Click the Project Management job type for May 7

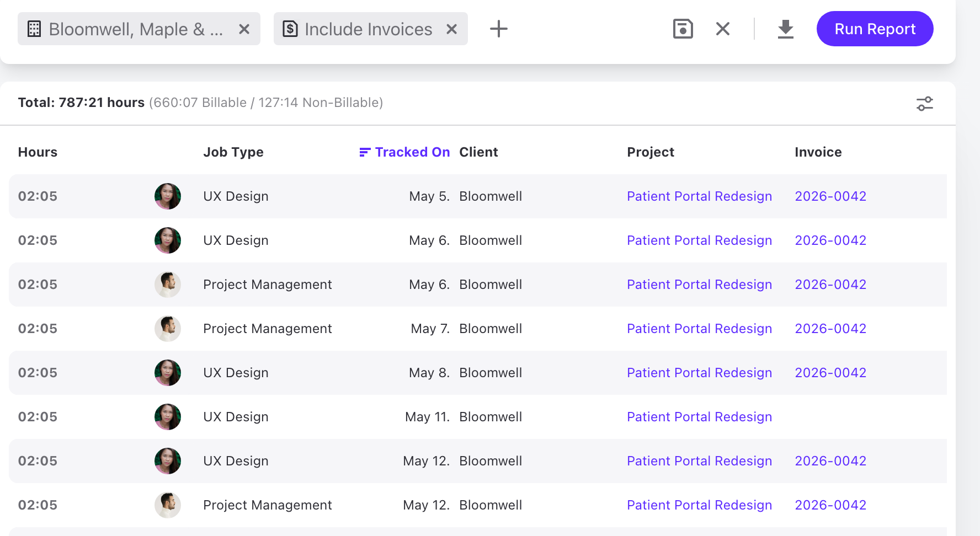point(268,329)
